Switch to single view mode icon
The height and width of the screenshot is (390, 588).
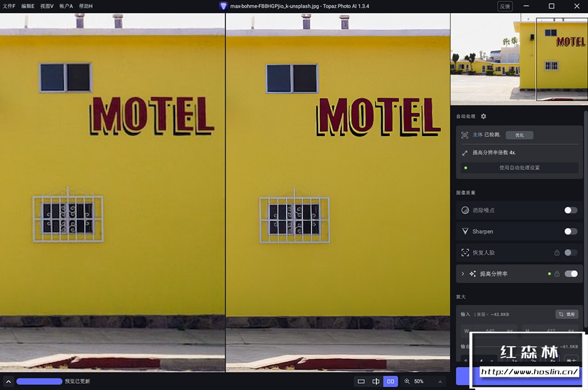click(x=361, y=381)
